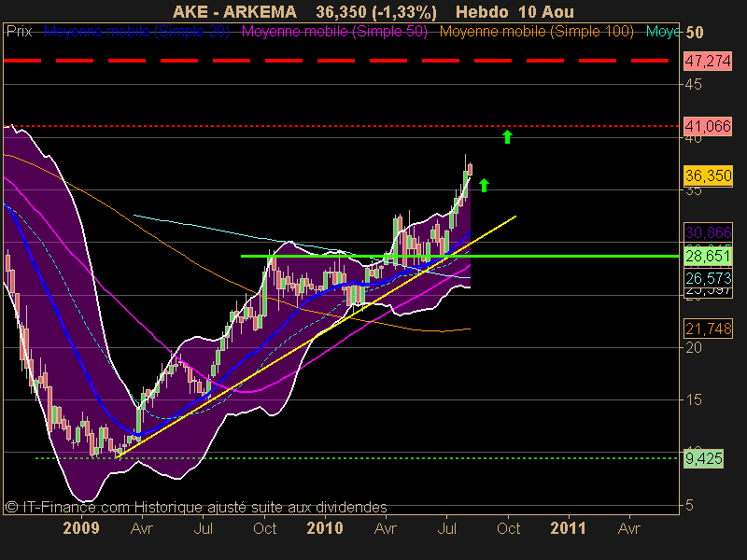The width and height of the screenshot is (747, 560).
Task: Click the Jul label between 2009 and 2010
Action: pos(203,528)
